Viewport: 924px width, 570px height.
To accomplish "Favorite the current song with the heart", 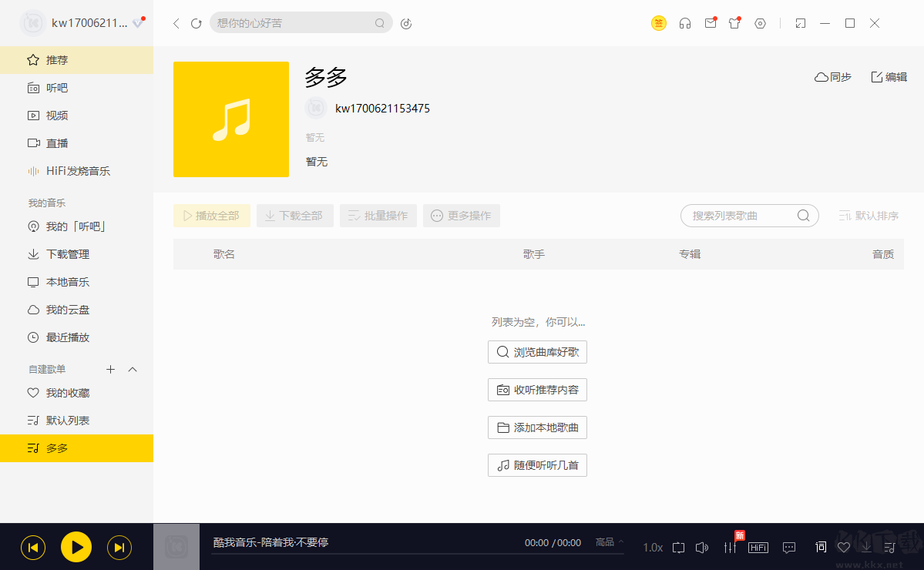I will pyautogui.click(x=844, y=547).
